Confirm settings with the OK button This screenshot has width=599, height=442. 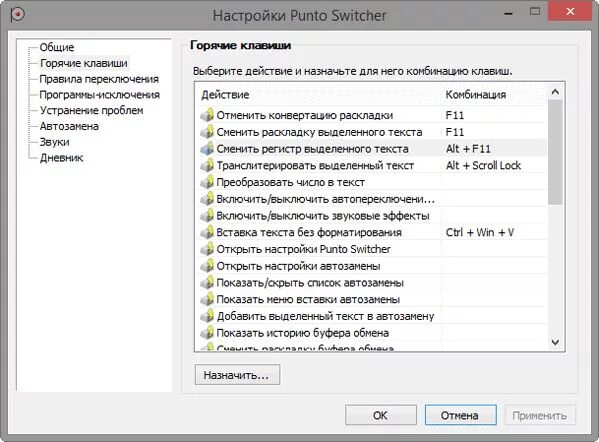tap(380, 415)
